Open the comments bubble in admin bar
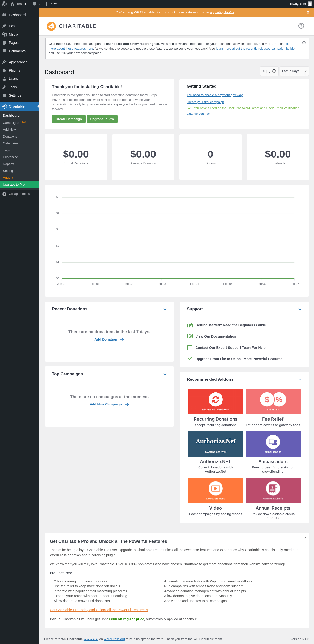314x644 pixels. pyautogui.click(x=35, y=4)
